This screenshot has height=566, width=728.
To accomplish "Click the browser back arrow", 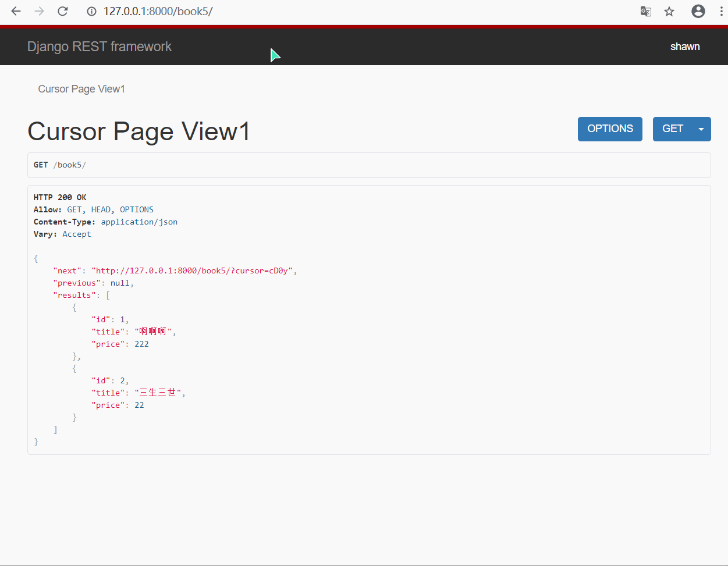I will click(16, 12).
